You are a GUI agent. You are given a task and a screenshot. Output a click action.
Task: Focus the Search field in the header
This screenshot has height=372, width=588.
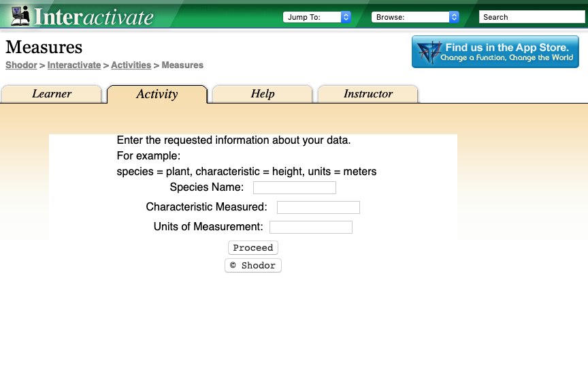click(x=532, y=17)
